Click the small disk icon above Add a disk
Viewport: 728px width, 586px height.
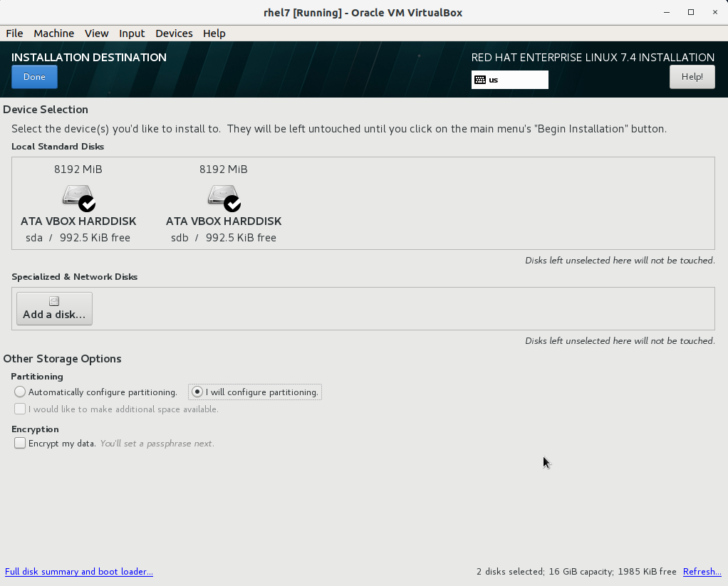54,302
